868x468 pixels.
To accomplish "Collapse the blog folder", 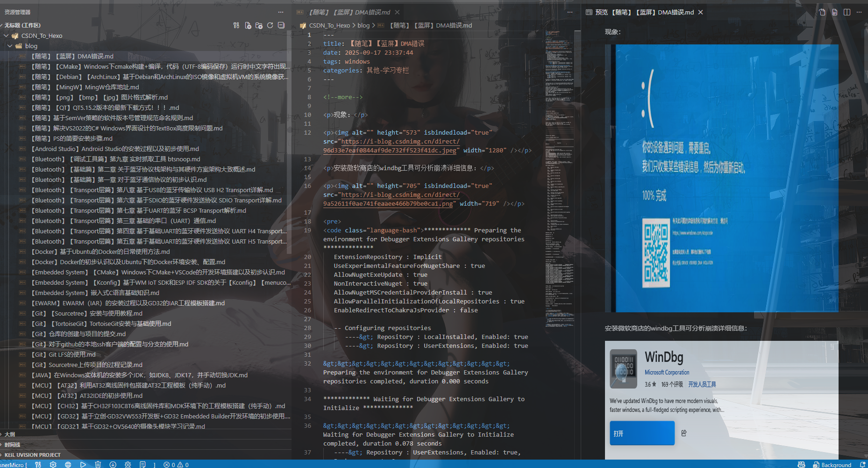I will pos(10,45).
